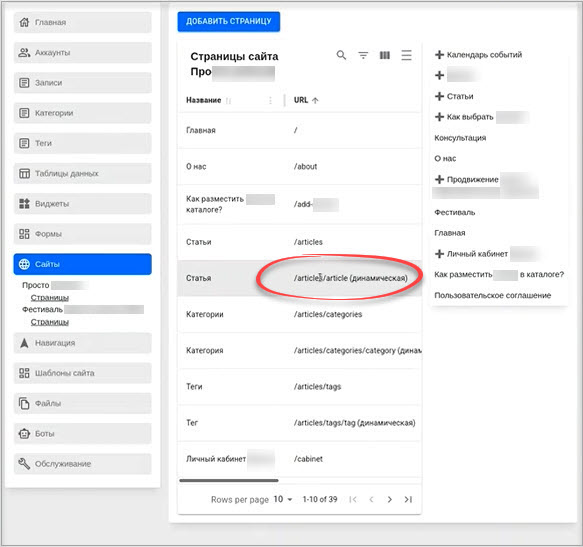Screen dimensions: 583x547
Task: Click the horizontal scrollbar under the table
Action: click(229, 480)
